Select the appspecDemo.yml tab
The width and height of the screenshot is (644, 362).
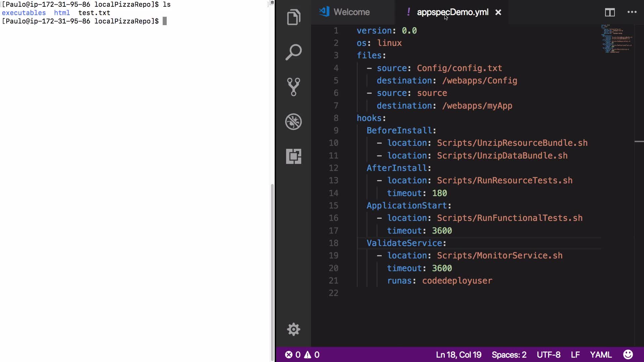pyautogui.click(x=452, y=12)
